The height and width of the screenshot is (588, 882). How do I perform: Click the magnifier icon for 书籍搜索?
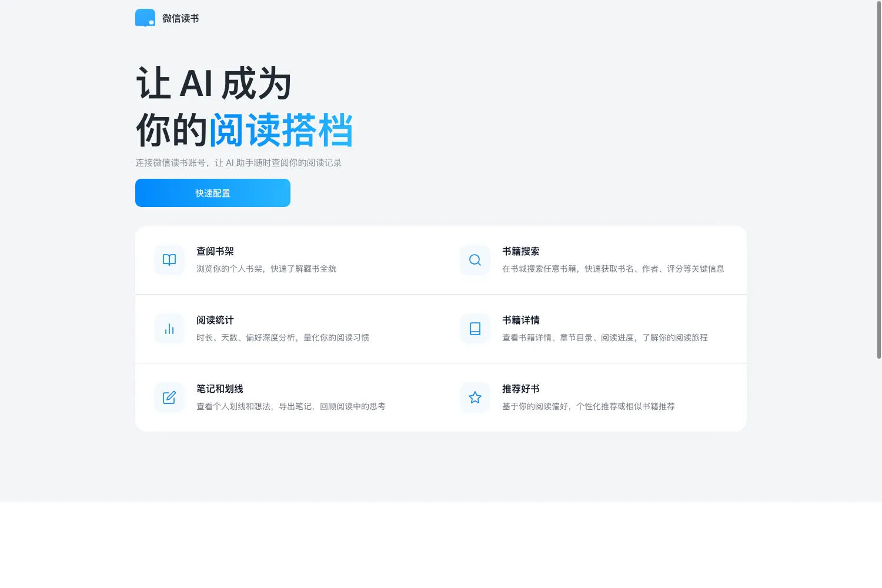[475, 260]
